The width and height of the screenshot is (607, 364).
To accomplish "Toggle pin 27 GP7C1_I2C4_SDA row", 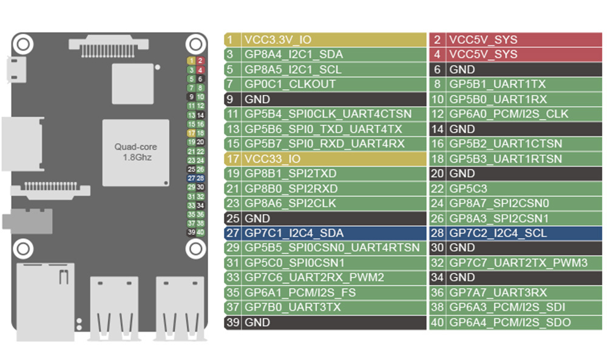I will (322, 233).
